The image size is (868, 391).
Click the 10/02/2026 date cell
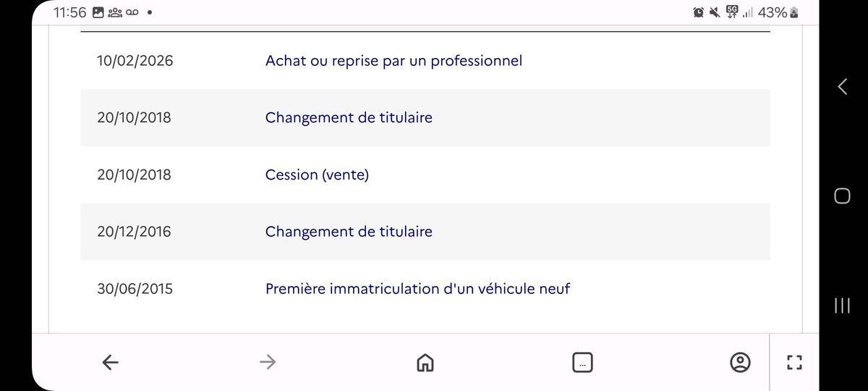tap(135, 61)
